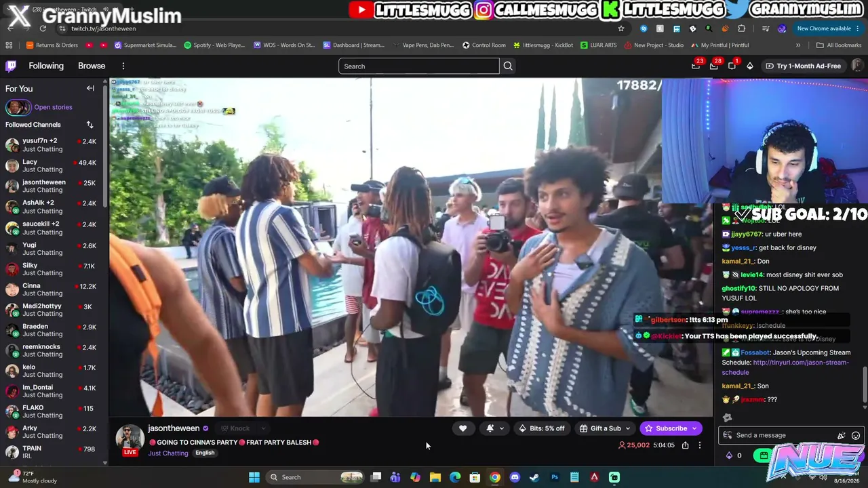
Task: Open Jason's stream schedule tinyurl link
Action: pyautogui.click(x=785, y=367)
